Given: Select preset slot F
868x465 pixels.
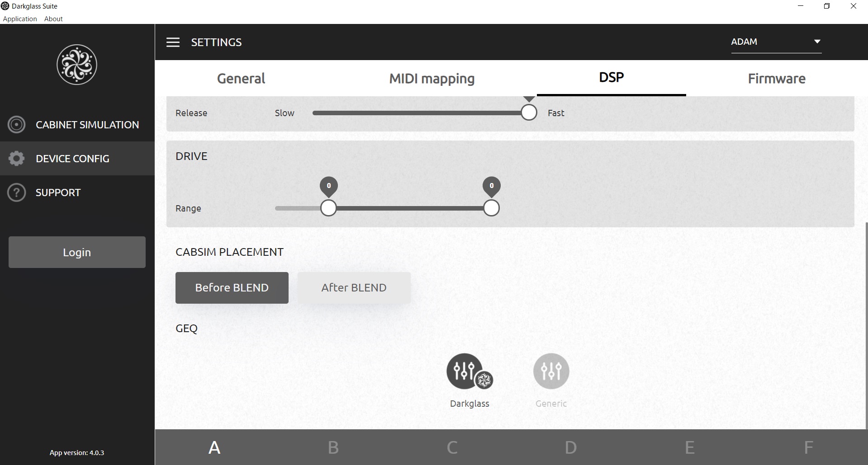Looking at the screenshot, I should tap(808, 447).
